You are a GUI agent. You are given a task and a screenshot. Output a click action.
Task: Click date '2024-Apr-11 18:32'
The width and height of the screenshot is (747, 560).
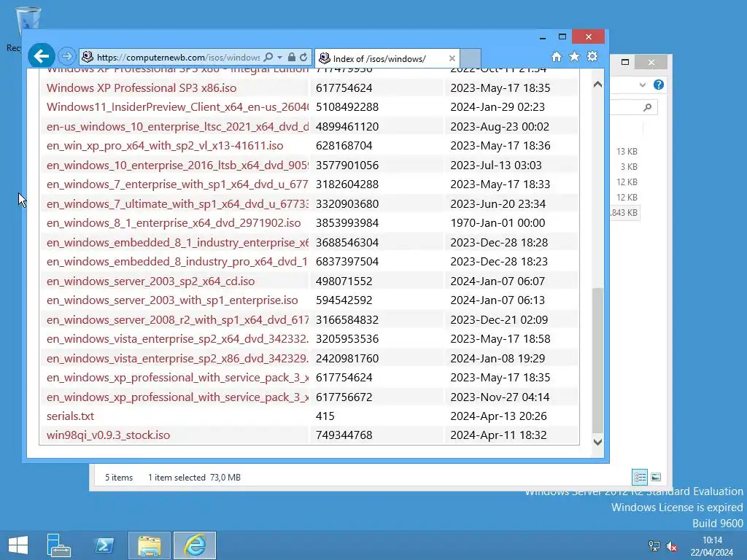[x=498, y=435]
